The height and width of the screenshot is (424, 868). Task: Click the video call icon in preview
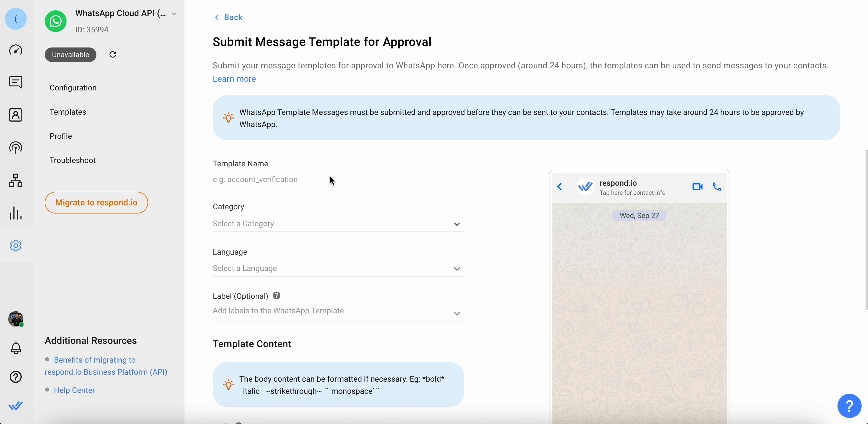click(x=697, y=186)
